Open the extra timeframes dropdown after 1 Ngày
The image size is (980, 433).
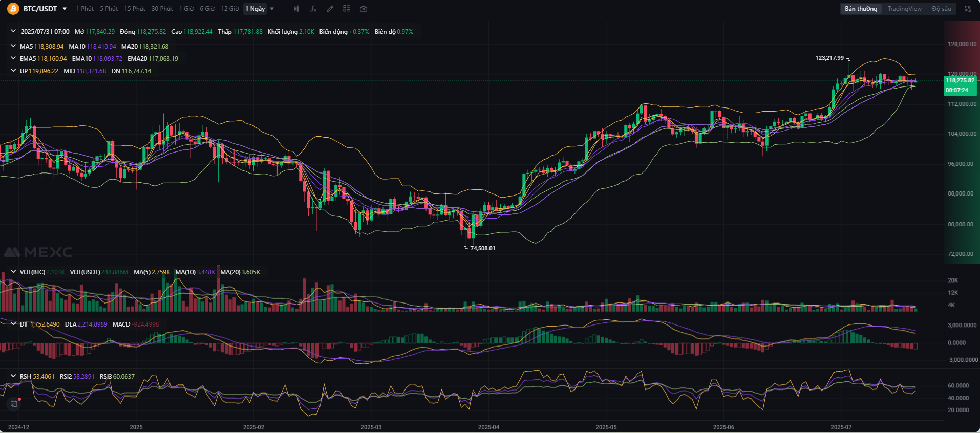[x=272, y=9]
